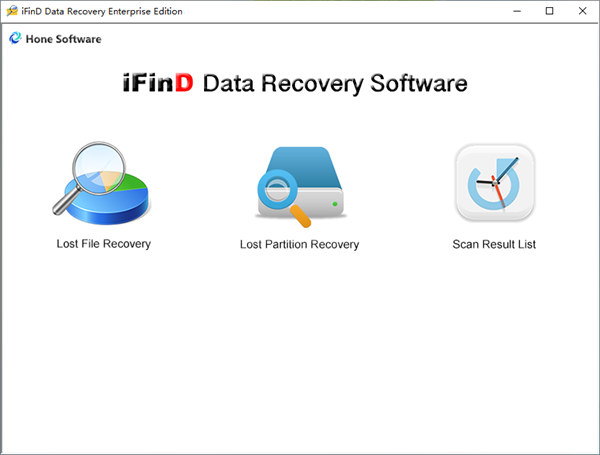Click the Hone Software swirl logo
The height and width of the screenshot is (455, 600).
pos(15,38)
